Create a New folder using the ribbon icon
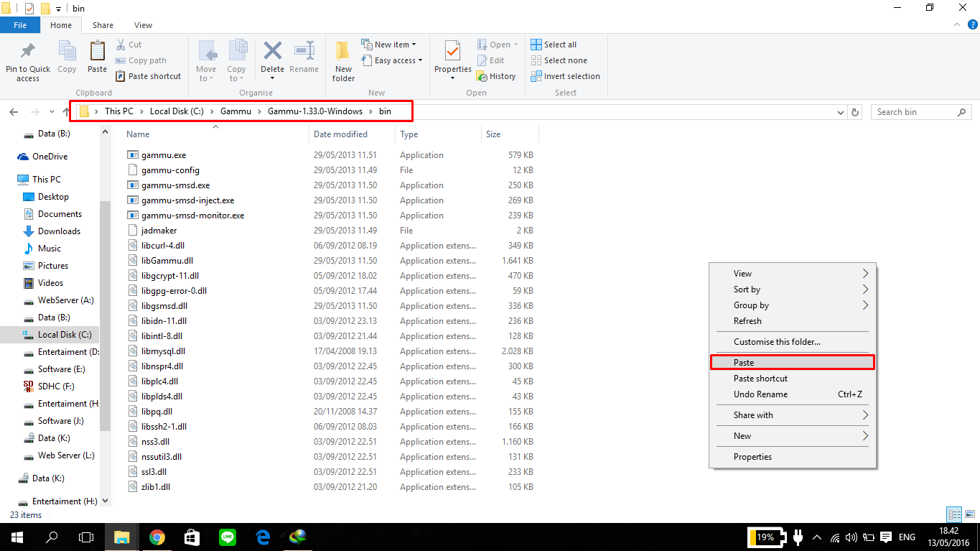This screenshot has height=551, width=980. coord(342,61)
